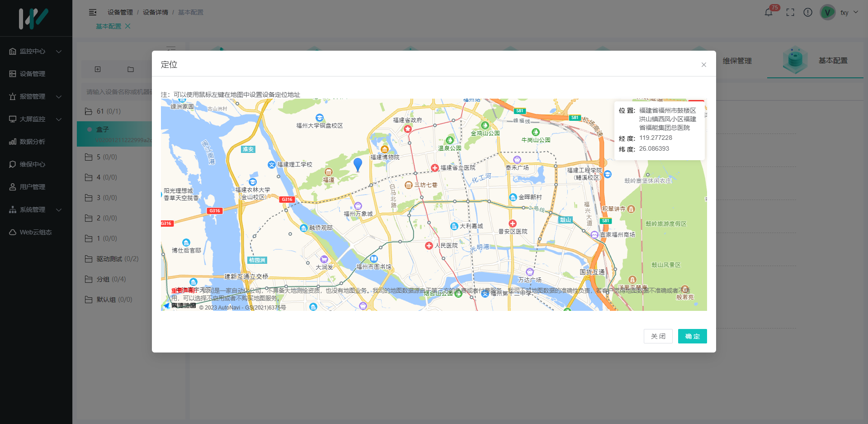
Task: Close the 定位 dialog with X icon
Action: click(x=703, y=65)
